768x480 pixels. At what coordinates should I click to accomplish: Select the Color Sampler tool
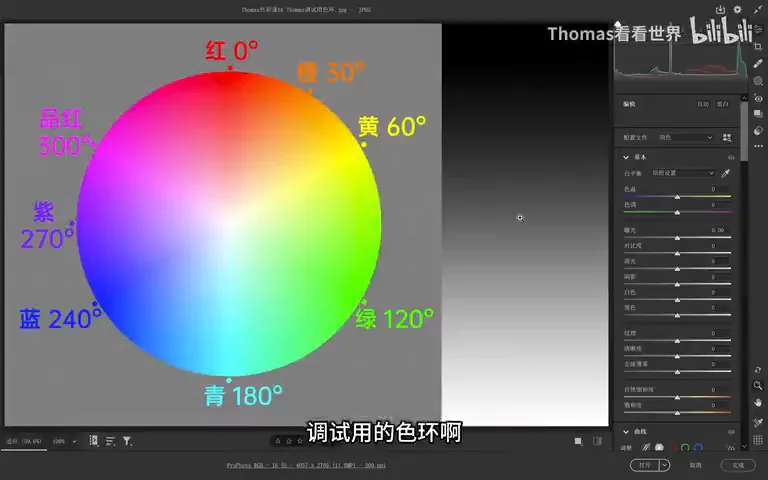click(758, 422)
